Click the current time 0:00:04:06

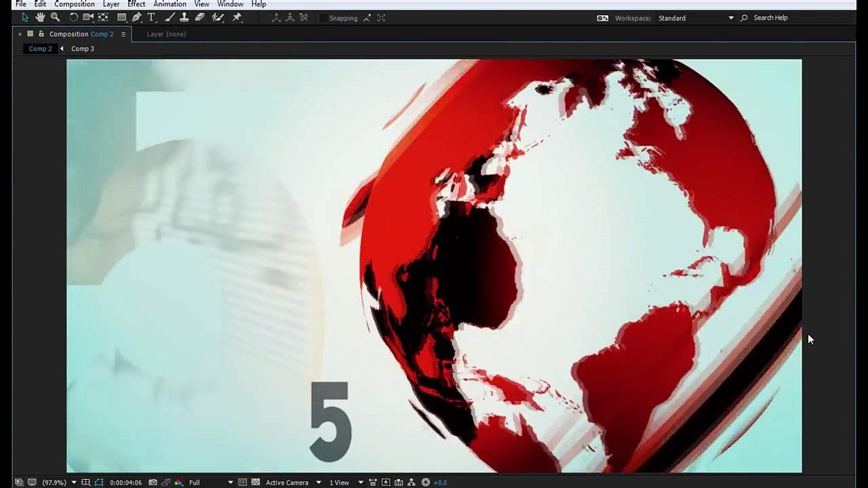coord(125,483)
